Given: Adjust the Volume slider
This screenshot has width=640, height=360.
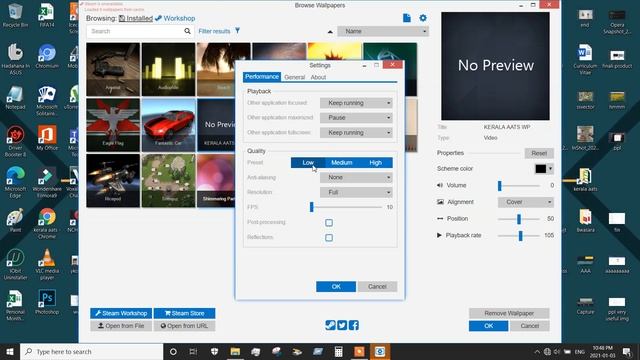Looking at the screenshot, I should [x=500, y=186].
